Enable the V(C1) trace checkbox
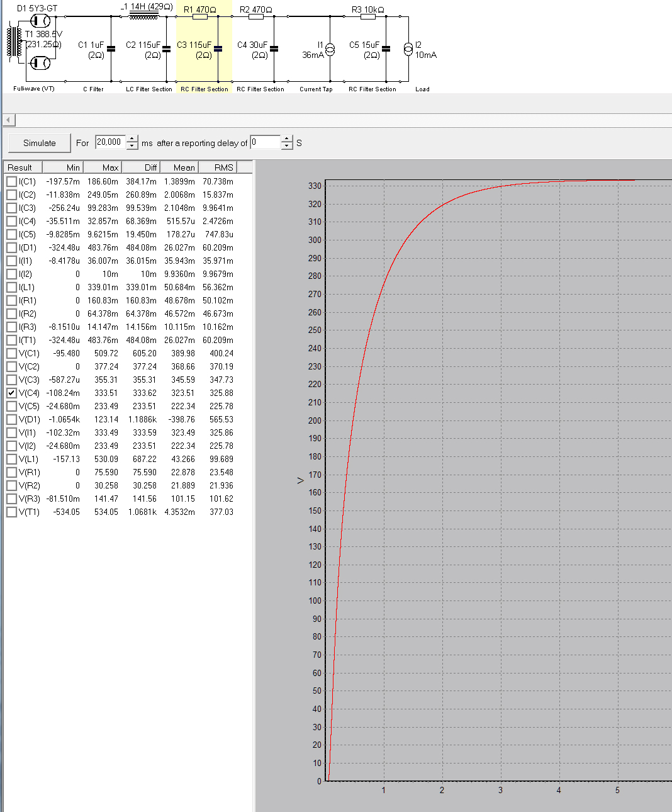The width and height of the screenshot is (672, 812). (x=11, y=353)
